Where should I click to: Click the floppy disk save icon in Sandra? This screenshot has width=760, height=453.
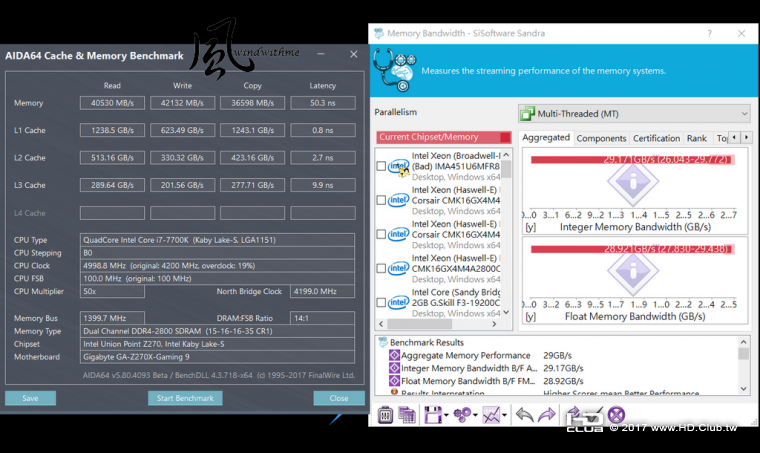point(432,415)
